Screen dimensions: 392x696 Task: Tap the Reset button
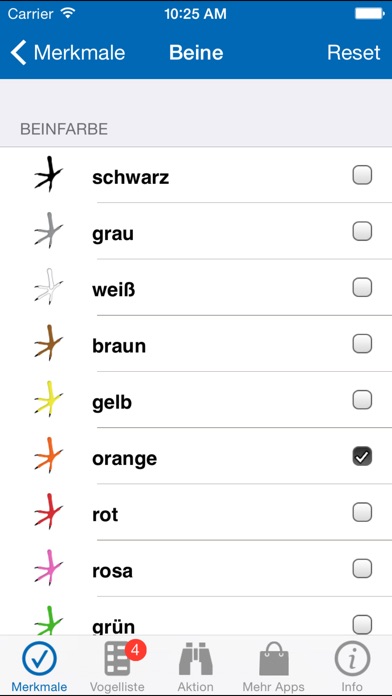353,52
